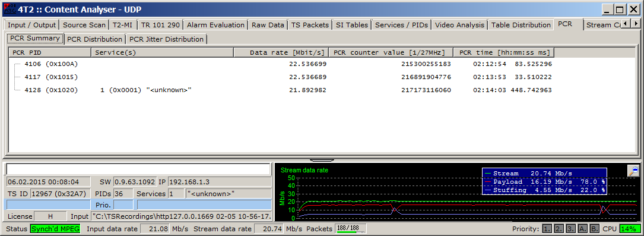
Task: Select PCR PID 4106 (0x100A) tree row
Action: [51, 64]
